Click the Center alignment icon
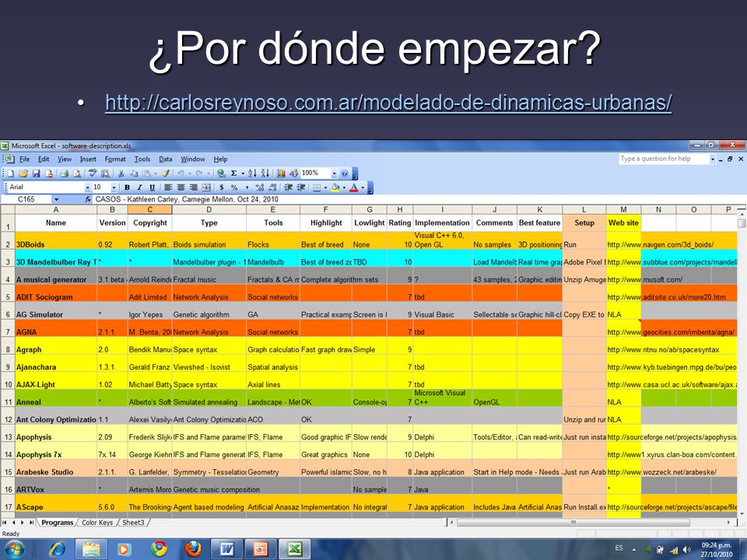 point(181,187)
